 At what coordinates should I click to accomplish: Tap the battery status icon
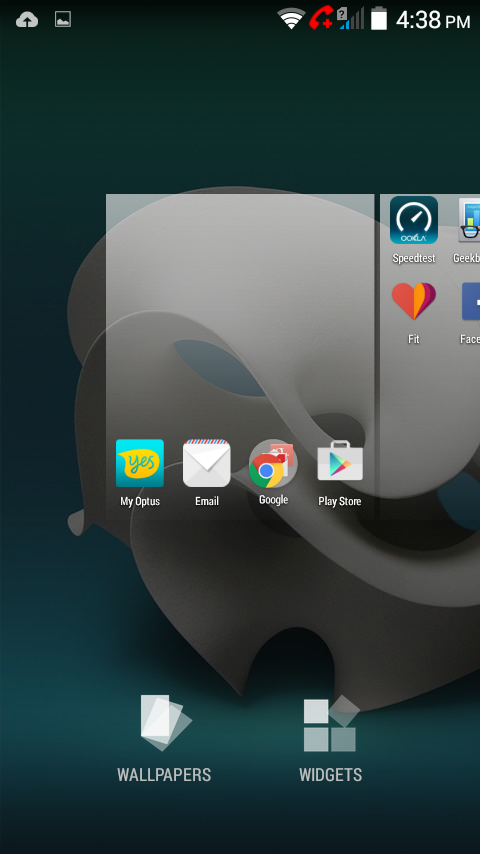[x=379, y=19]
